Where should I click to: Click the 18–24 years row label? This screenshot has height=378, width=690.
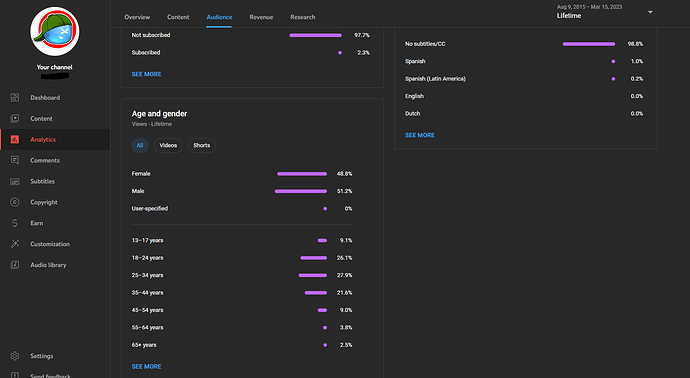pos(147,258)
